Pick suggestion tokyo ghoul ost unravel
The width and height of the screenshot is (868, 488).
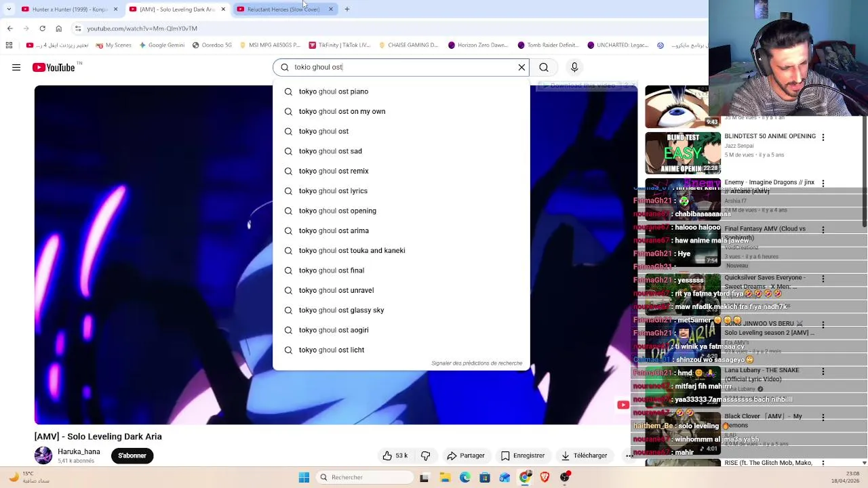click(401, 290)
